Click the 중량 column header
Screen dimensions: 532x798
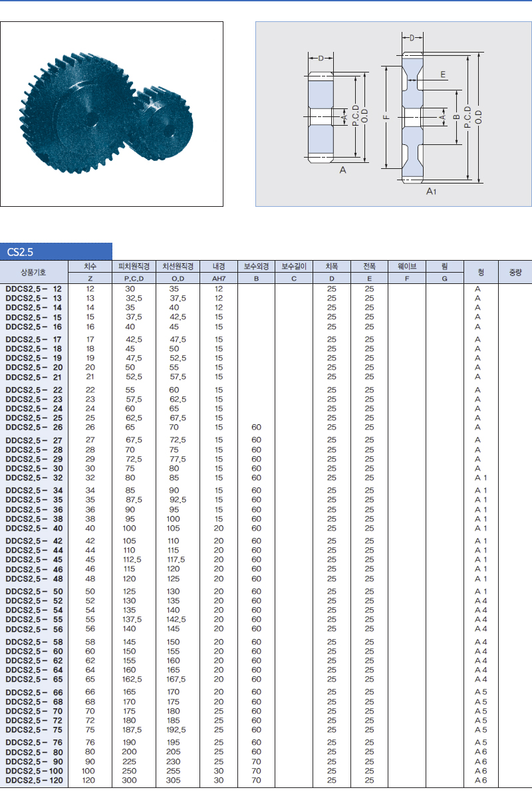pyautogui.click(x=515, y=272)
